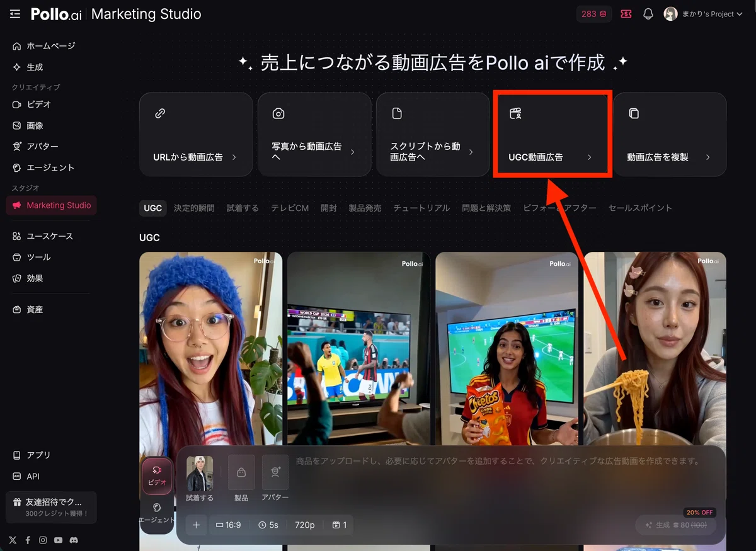
Task: Open ユースケース in the sidebar
Action: click(x=51, y=236)
